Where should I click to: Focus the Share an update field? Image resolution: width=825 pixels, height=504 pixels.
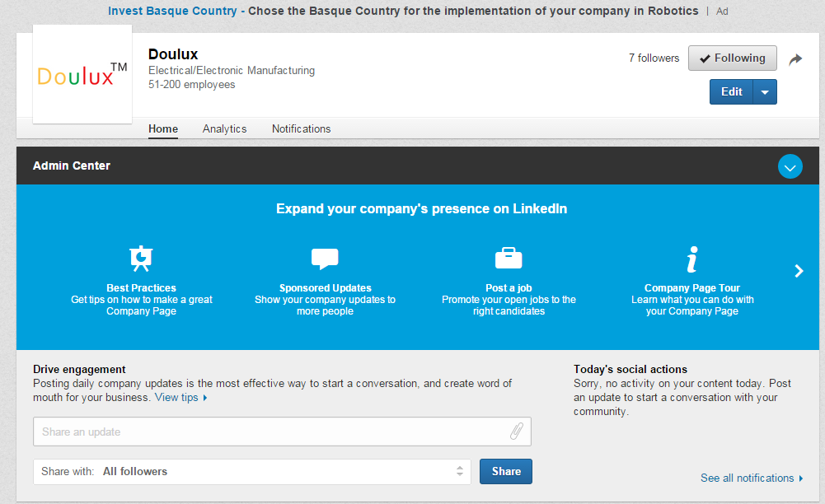tap(282, 432)
